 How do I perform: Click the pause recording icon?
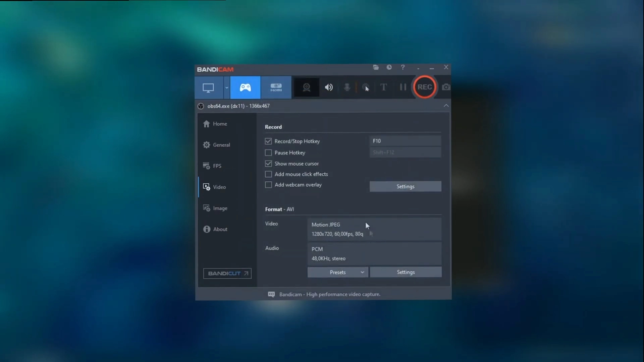(403, 87)
